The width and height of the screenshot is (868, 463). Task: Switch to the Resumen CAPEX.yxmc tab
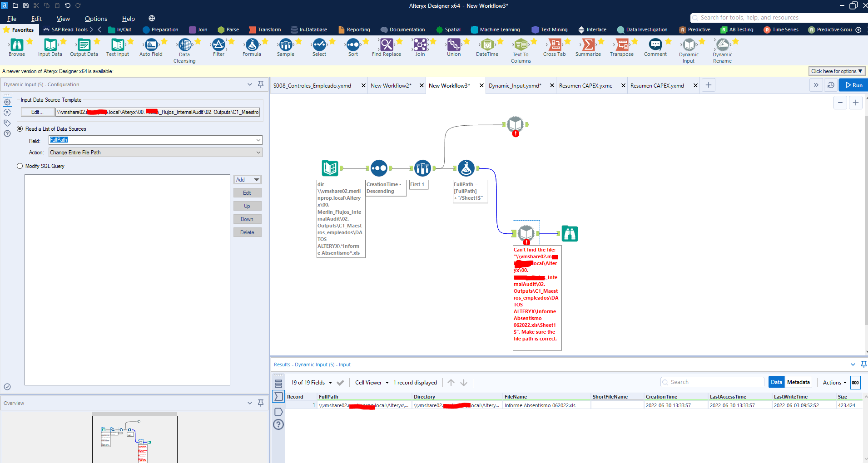[x=585, y=85]
